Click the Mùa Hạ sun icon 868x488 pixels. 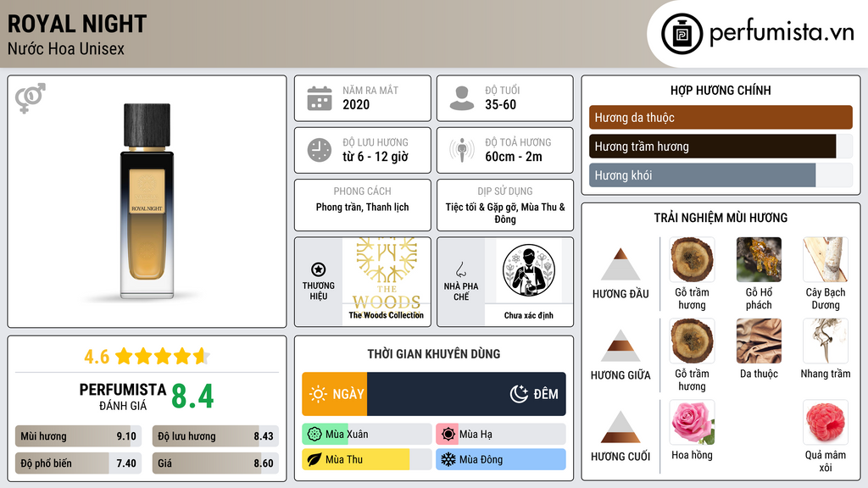click(x=448, y=435)
